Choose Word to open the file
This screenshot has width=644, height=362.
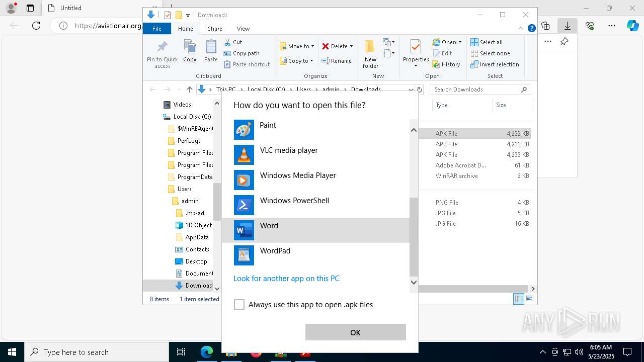(x=315, y=230)
